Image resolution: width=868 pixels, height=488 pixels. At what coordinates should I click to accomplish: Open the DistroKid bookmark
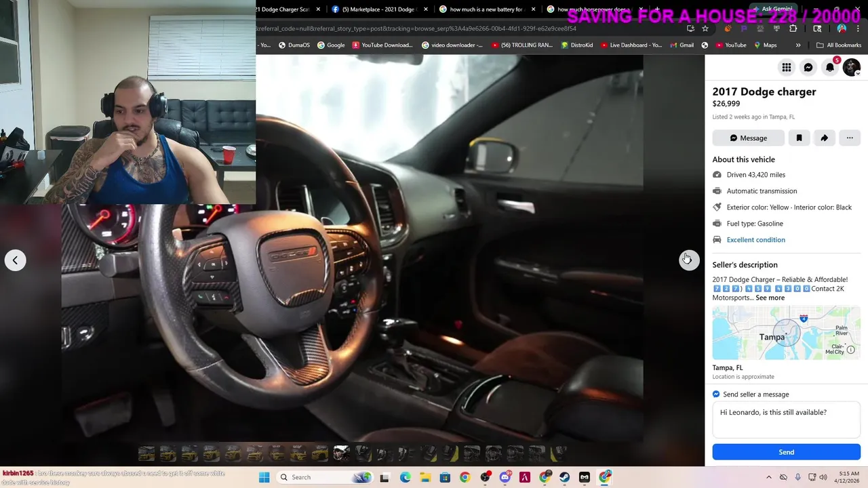tap(576, 45)
